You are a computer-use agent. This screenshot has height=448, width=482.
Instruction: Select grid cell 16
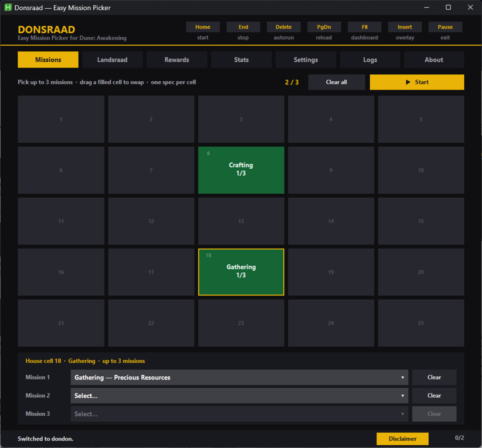[x=61, y=272]
